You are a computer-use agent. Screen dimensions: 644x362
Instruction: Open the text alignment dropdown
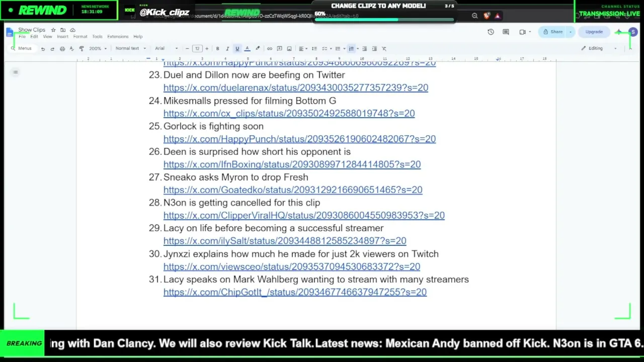(302, 49)
